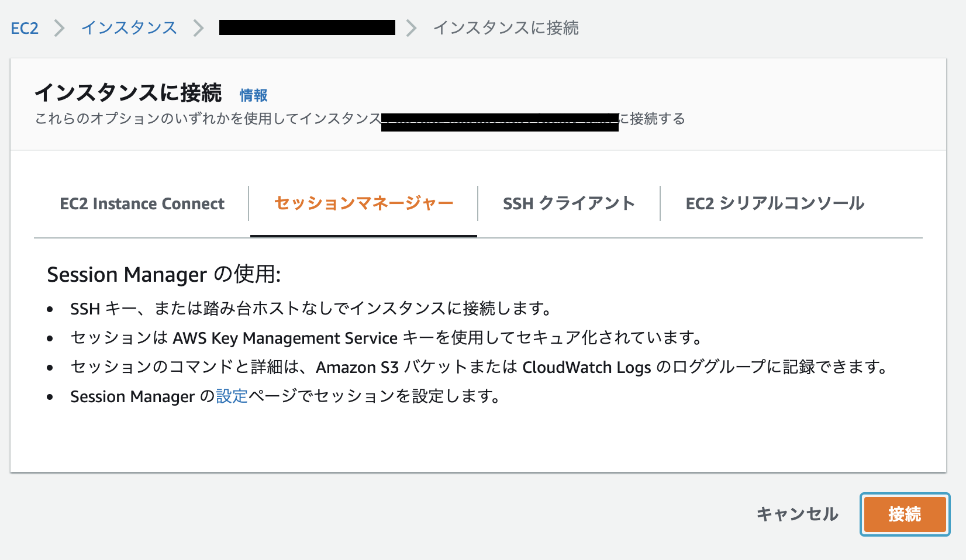Click the redacted instance ID in description text
966x560 pixels.
501,119
